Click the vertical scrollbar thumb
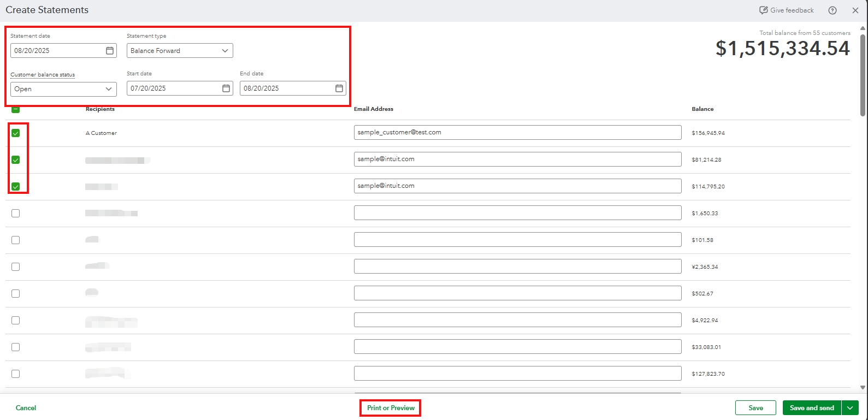This screenshot has height=420, width=868. click(863, 75)
